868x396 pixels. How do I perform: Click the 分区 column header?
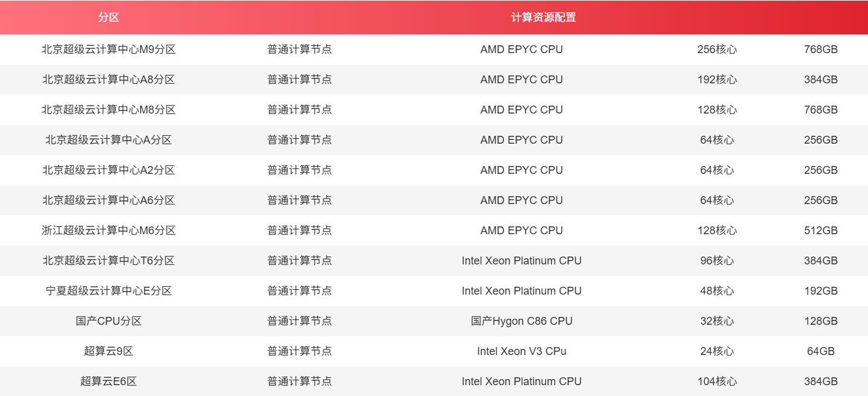[109, 18]
